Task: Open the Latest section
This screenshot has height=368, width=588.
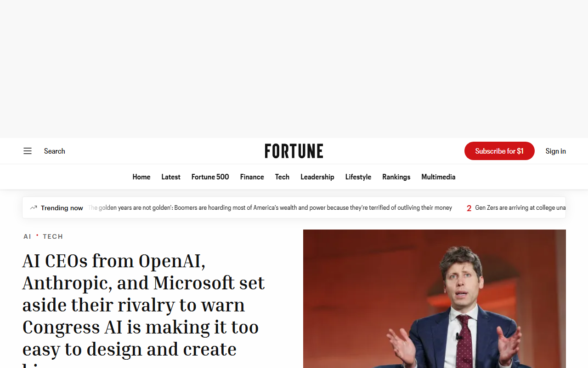Action: click(171, 177)
